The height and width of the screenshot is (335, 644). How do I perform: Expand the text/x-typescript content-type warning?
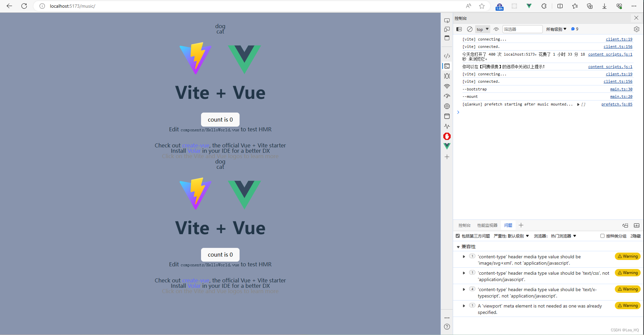(x=464, y=289)
